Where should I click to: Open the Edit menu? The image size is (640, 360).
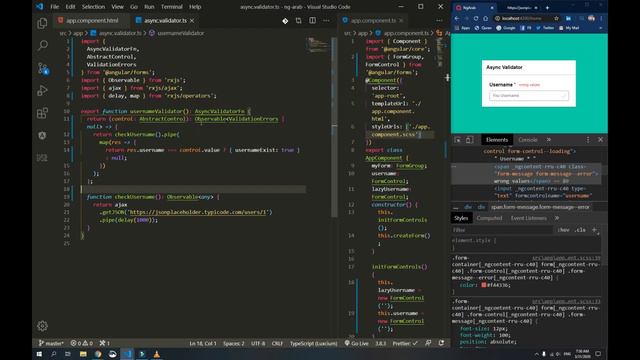coord(70,7)
